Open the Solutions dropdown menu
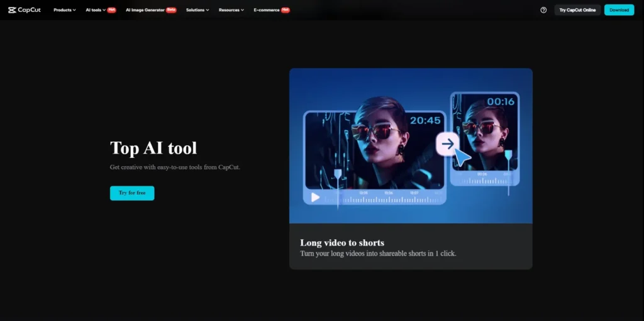644x321 pixels. click(x=197, y=10)
